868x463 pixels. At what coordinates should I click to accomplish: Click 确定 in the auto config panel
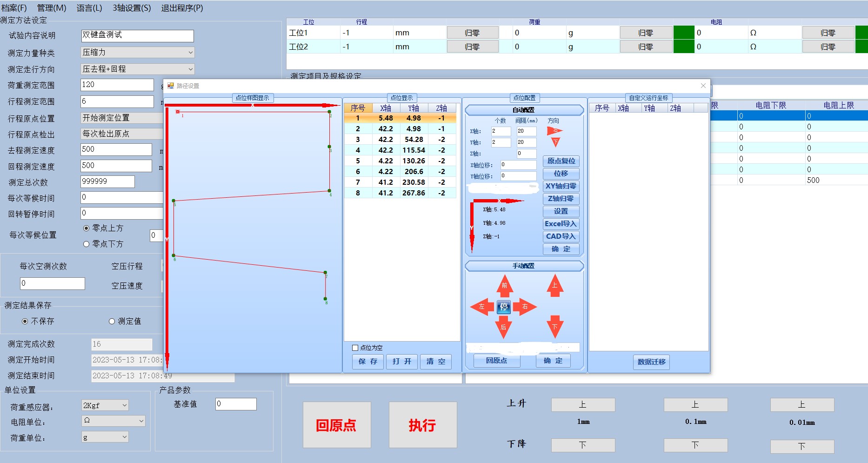[x=561, y=249]
